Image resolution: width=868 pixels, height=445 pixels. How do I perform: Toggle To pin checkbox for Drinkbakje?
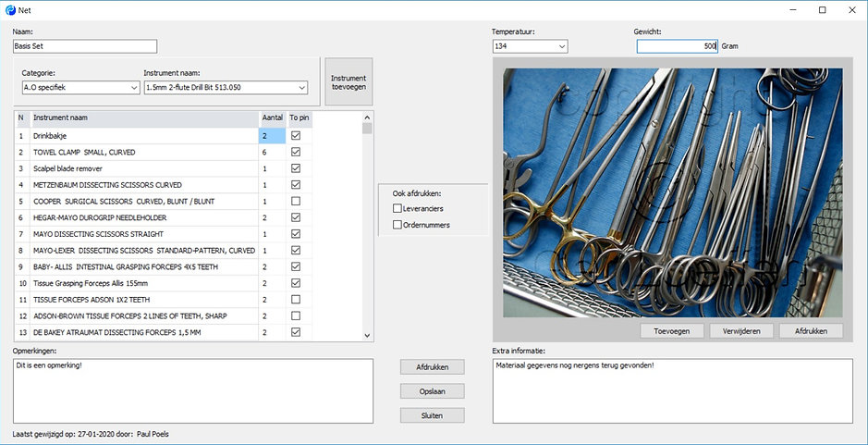coord(296,135)
